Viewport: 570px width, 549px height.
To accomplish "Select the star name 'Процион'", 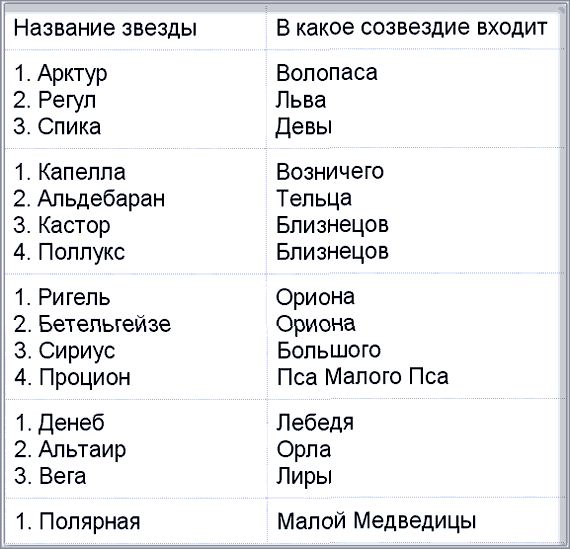I will pyautogui.click(x=84, y=378).
